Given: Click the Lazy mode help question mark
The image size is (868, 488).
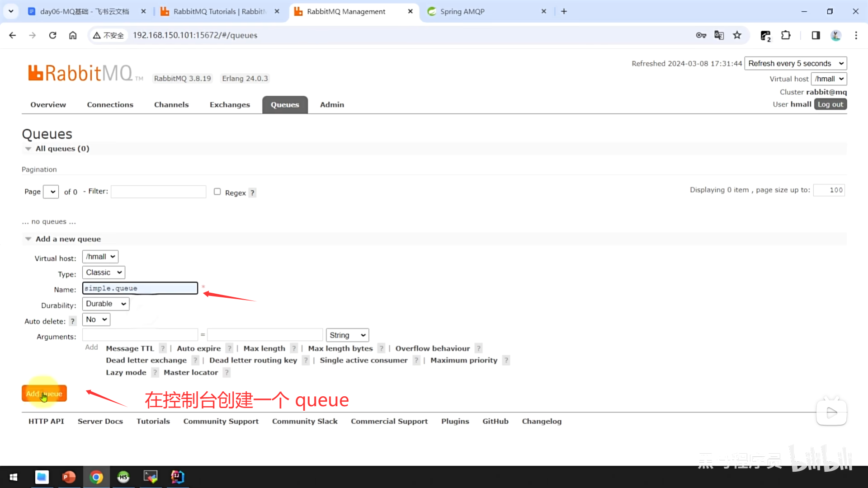Looking at the screenshot, I should coord(155,372).
